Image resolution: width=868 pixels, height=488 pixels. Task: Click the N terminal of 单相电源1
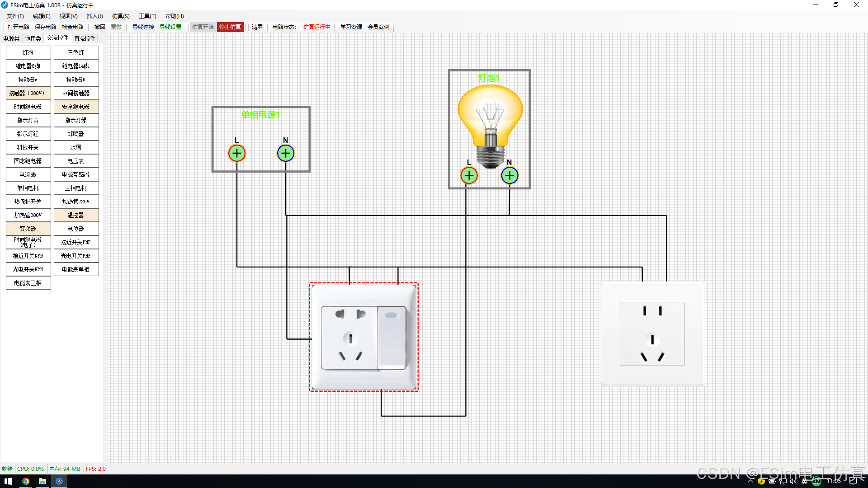point(286,153)
